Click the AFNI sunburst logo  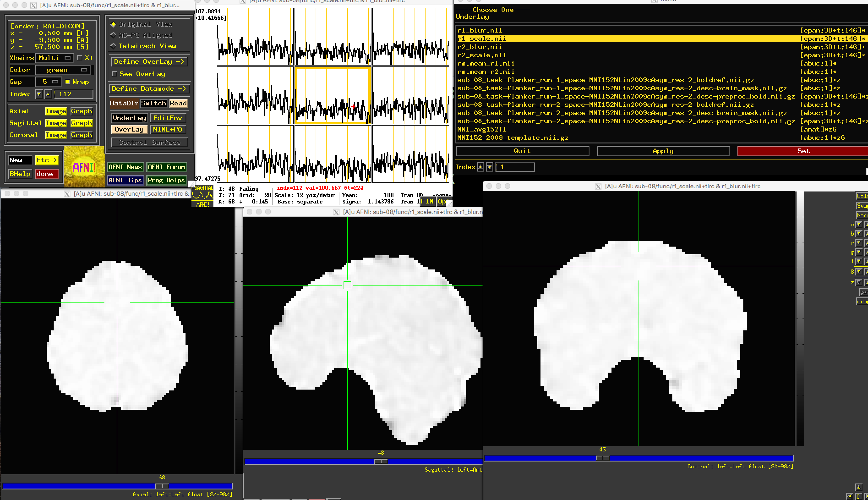(84, 167)
